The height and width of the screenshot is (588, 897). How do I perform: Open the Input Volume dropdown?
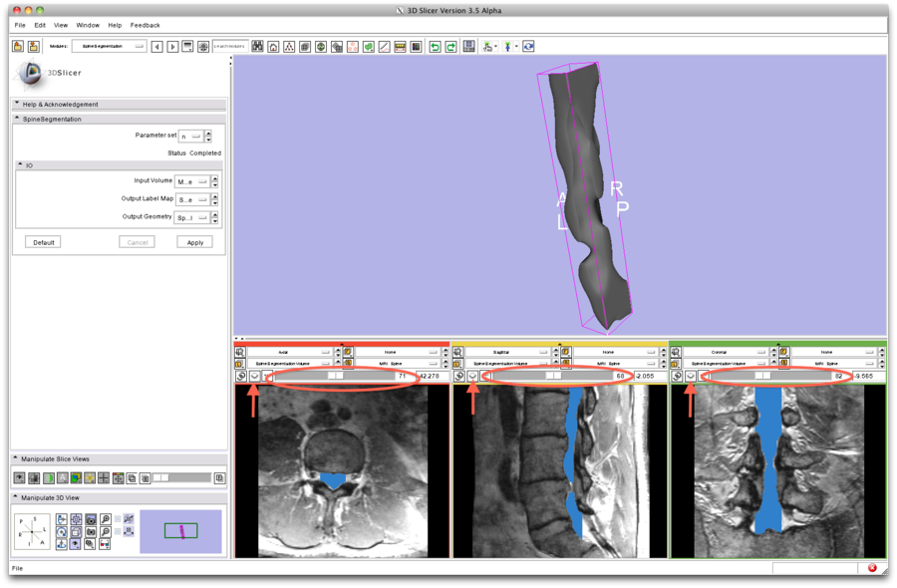(x=193, y=181)
